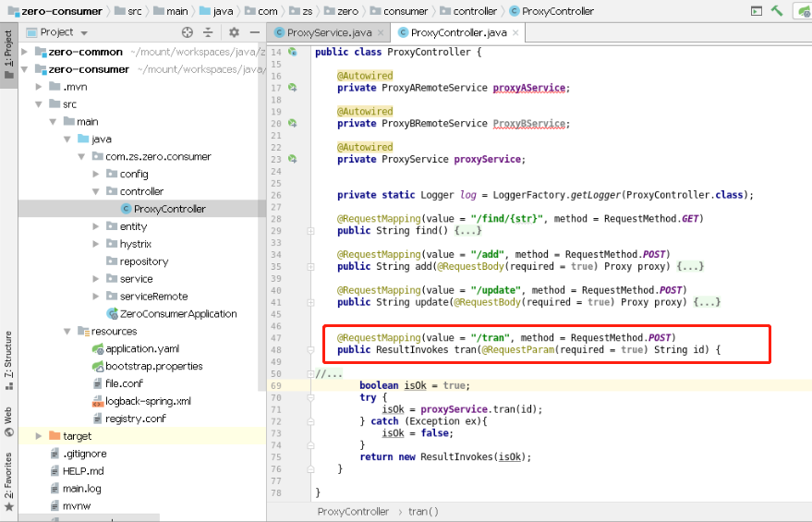Open Project panel settings gear
The width and height of the screenshot is (812, 522).
234,32
